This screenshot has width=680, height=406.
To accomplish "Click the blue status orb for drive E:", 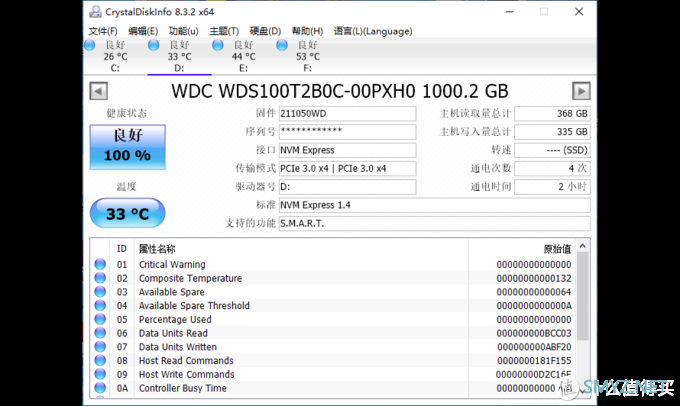I will click(218, 45).
